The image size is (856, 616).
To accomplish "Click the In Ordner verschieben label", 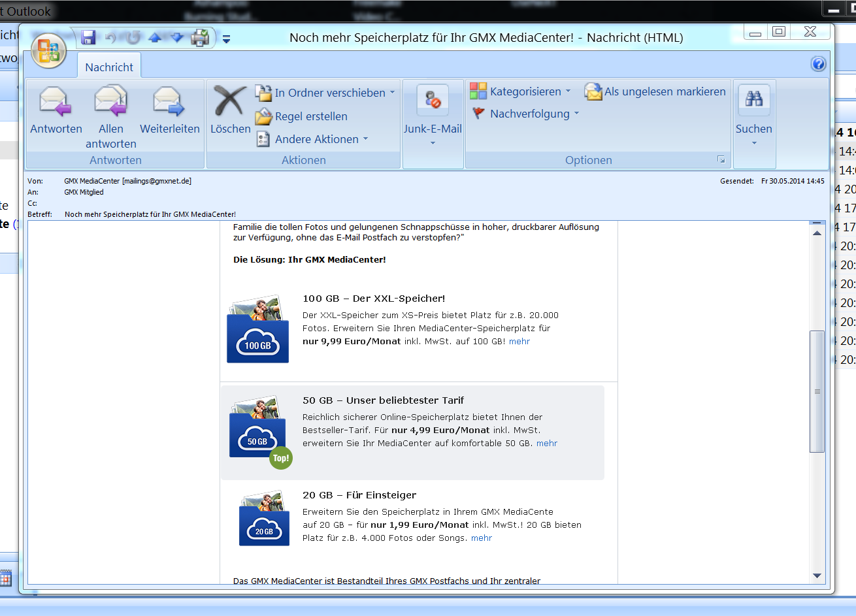I will 330,93.
